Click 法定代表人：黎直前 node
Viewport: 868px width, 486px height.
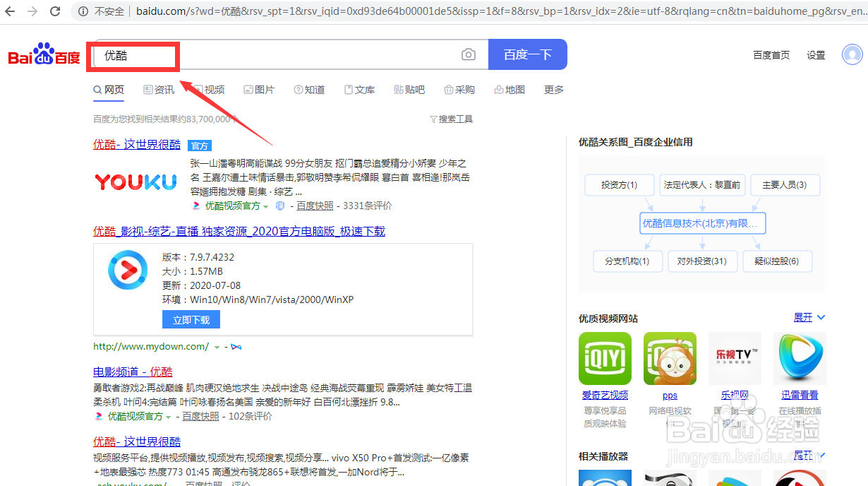click(x=701, y=185)
